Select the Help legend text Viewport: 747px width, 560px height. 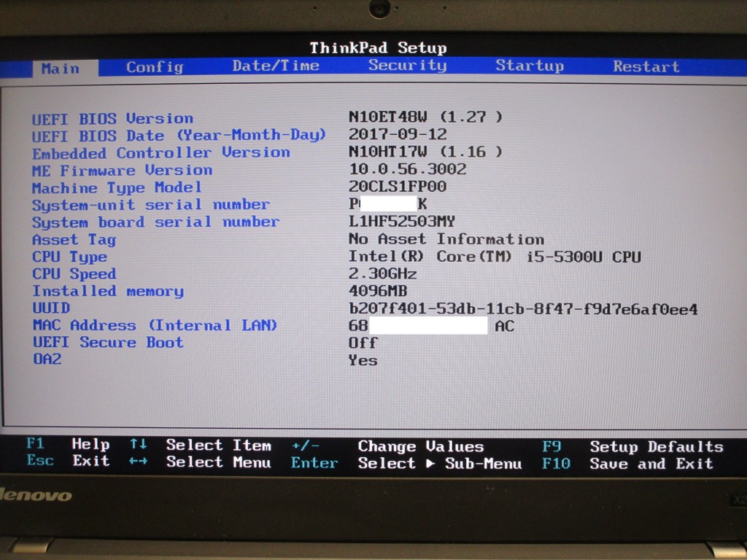coord(90,444)
